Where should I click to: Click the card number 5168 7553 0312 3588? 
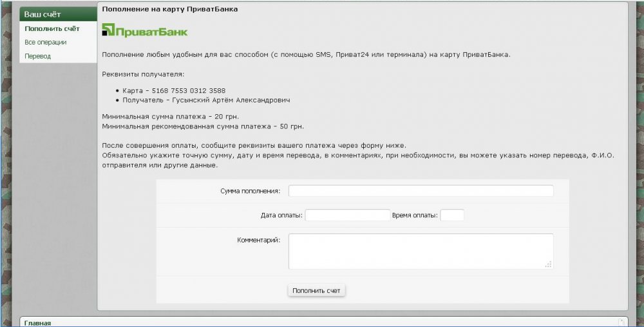[x=189, y=90]
